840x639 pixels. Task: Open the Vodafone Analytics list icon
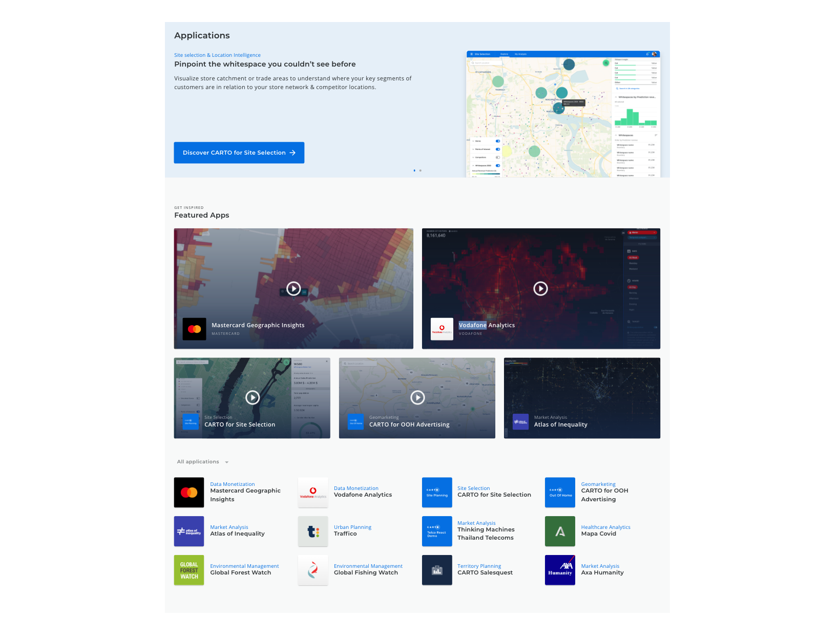[x=313, y=493]
